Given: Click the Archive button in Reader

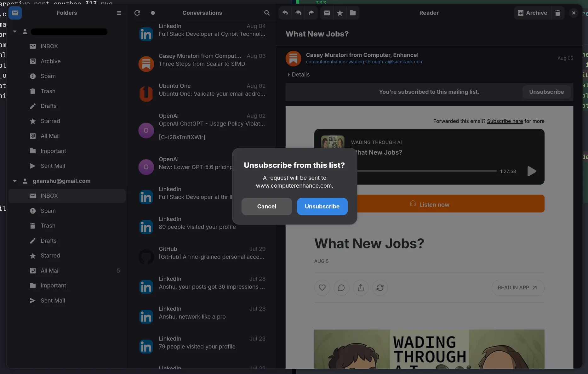Looking at the screenshot, I should tap(533, 13).
